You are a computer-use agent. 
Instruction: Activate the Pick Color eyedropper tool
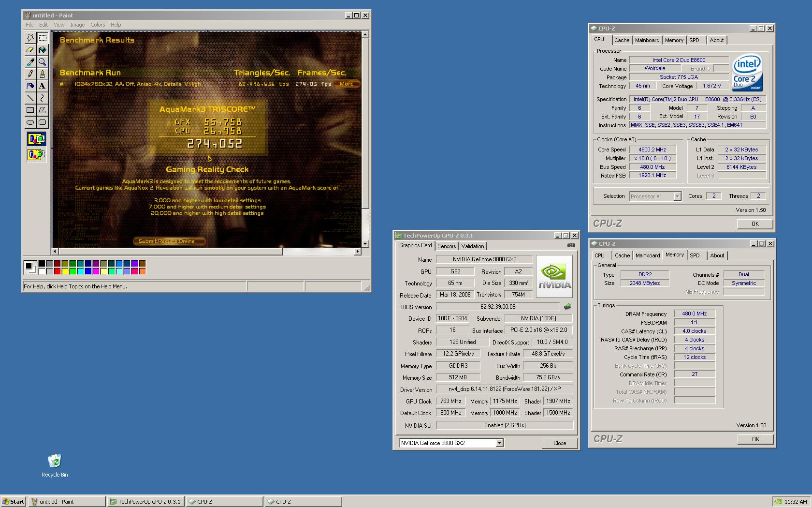(x=30, y=62)
